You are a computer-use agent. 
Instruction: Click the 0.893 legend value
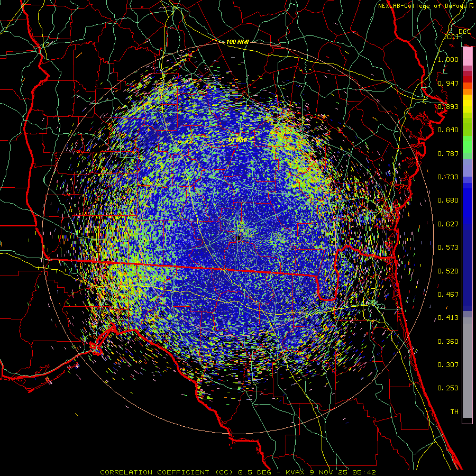[x=448, y=106]
